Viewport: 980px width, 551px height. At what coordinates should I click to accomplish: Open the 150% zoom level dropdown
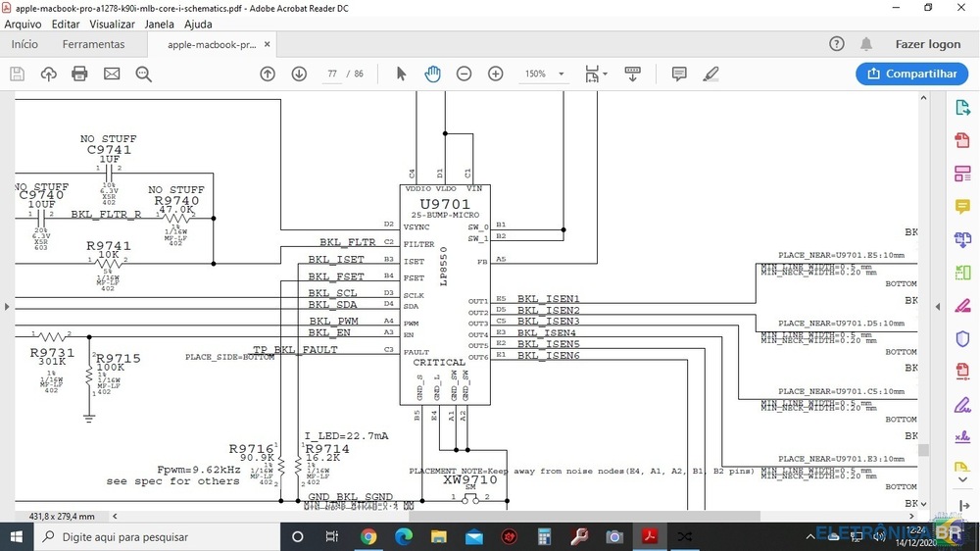pos(562,75)
